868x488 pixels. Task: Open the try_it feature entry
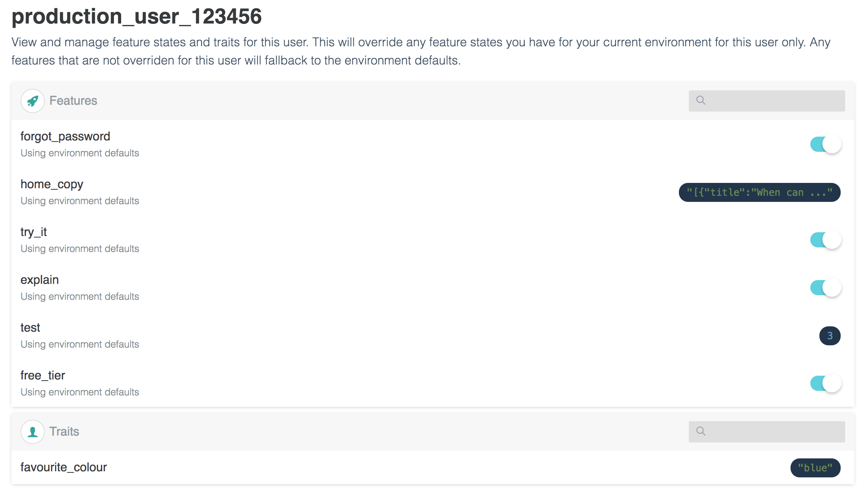(33, 232)
